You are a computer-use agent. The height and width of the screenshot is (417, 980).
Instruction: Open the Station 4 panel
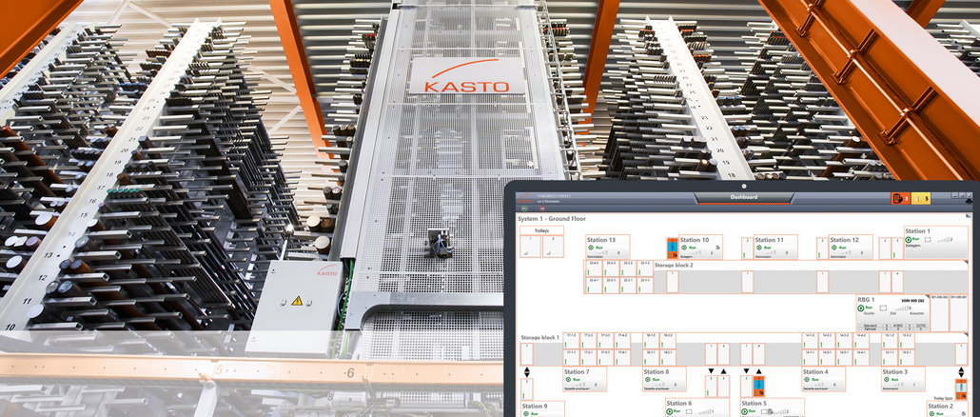(822, 379)
